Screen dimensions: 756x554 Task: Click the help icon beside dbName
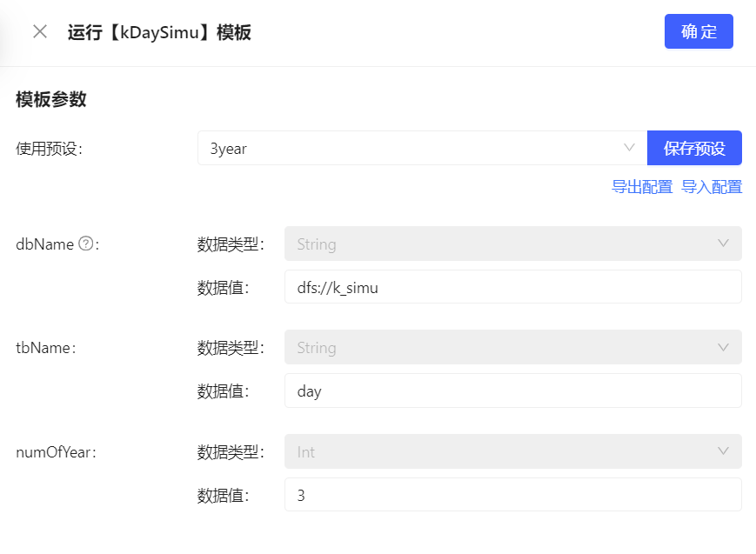(x=85, y=244)
